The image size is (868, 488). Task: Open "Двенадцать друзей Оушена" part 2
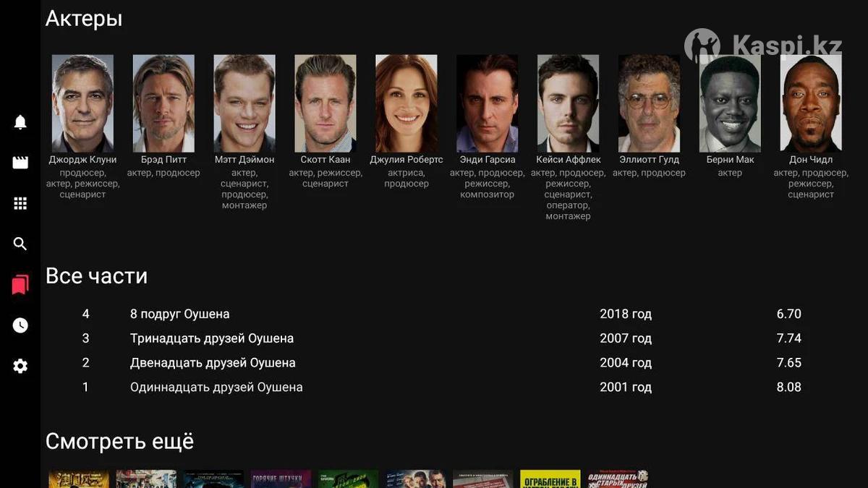(213, 363)
